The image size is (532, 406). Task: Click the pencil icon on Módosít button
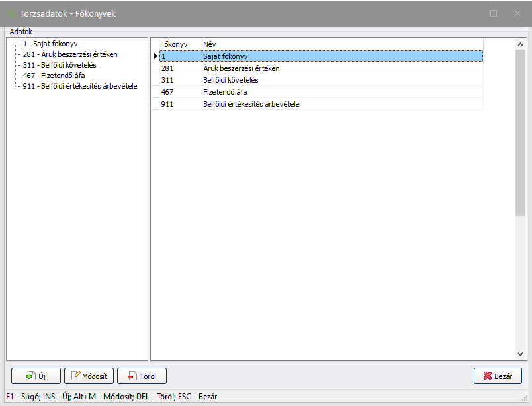click(x=76, y=376)
